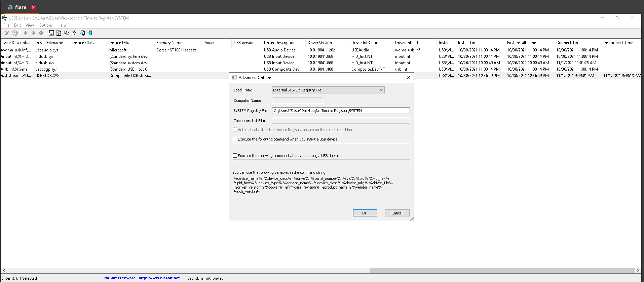This screenshot has width=644, height=282.
Task: Click the Copy Selected Items toolbar icon
Action: click(67, 33)
